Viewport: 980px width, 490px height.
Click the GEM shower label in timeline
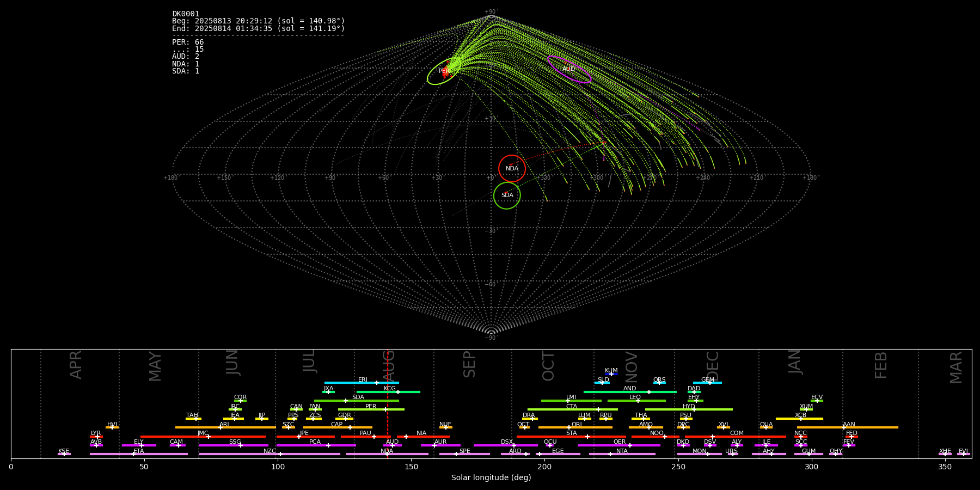pos(708,380)
